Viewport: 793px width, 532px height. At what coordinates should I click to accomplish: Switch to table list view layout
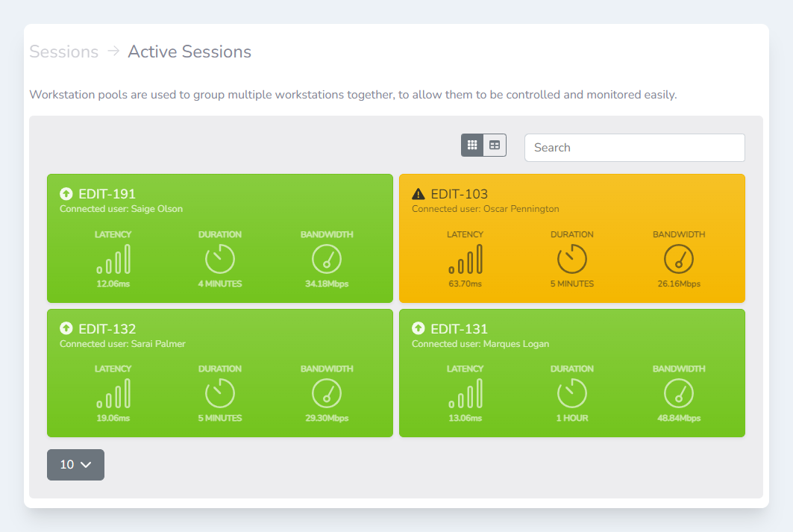pos(495,145)
